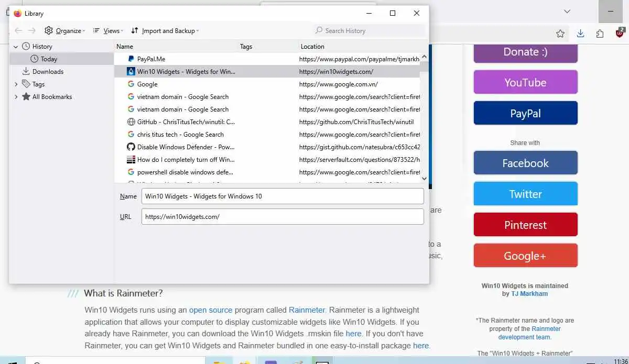This screenshot has height=364, width=629.
Task: Expand the All Bookmarks tree node
Action: point(16,97)
